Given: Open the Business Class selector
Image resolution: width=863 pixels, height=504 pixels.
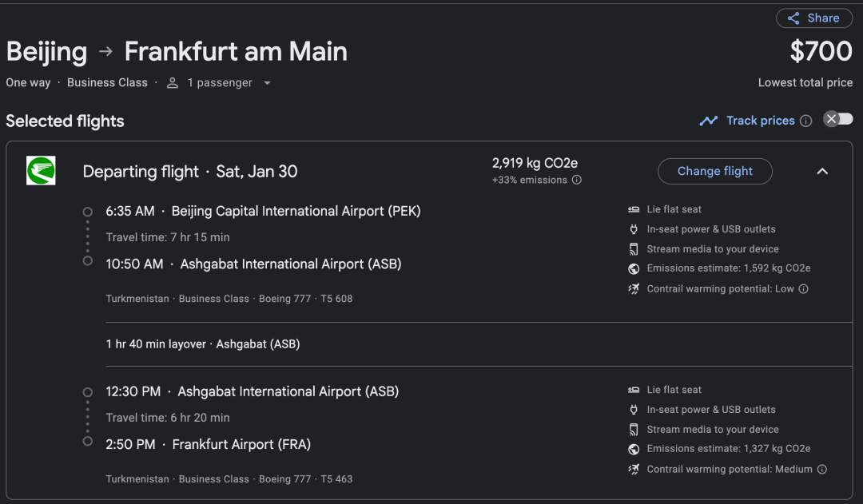Looking at the screenshot, I should pos(107,82).
